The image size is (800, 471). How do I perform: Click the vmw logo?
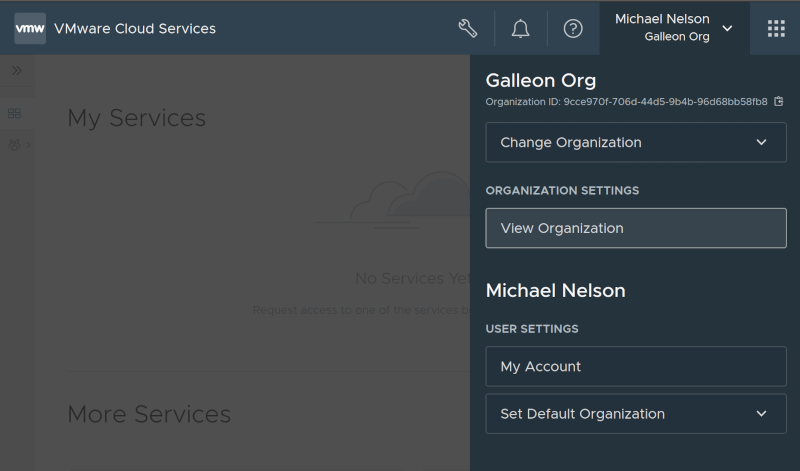[30, 28]
